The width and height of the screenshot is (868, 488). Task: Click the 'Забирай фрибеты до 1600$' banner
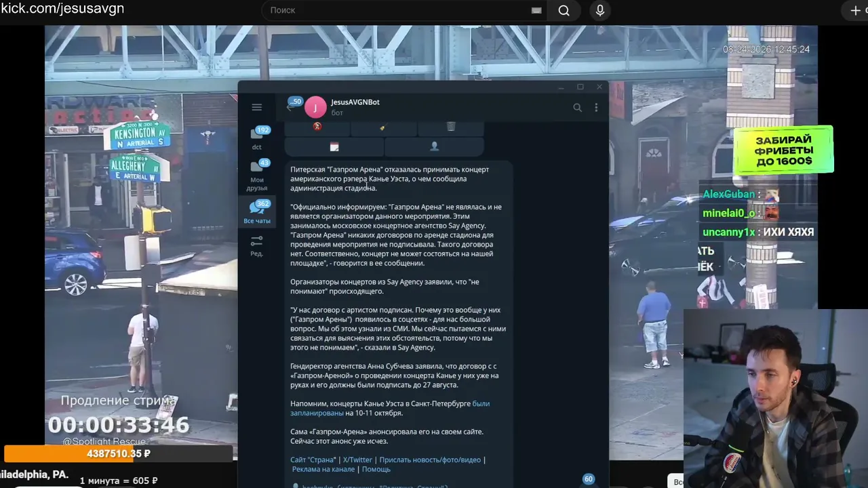click(x=783, y=150)
